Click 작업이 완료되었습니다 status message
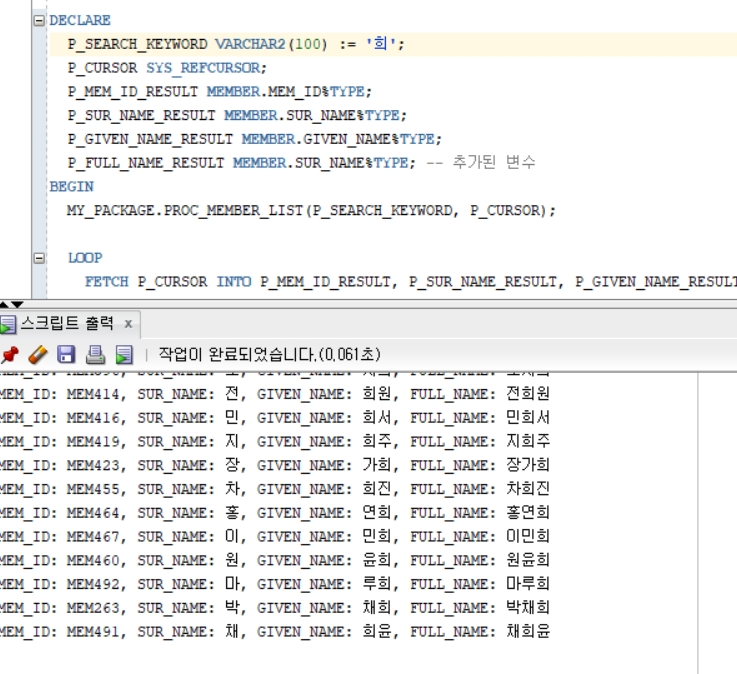Image resolution: width=737 pixels, height=674 pixels. click(x=269, y=354)
